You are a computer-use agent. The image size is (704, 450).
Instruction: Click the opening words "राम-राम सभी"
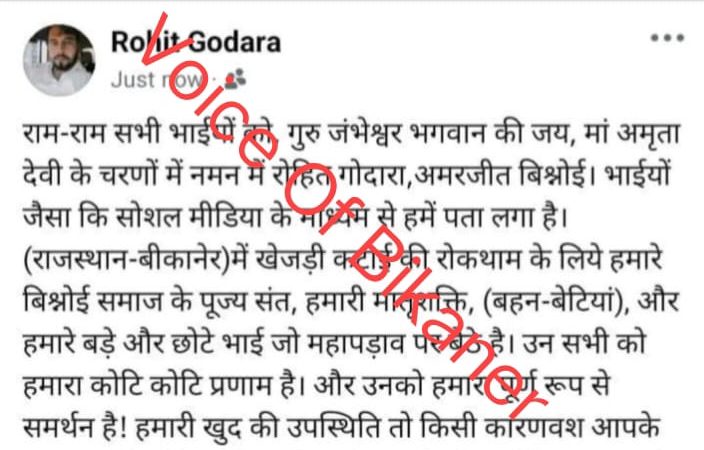92,134
